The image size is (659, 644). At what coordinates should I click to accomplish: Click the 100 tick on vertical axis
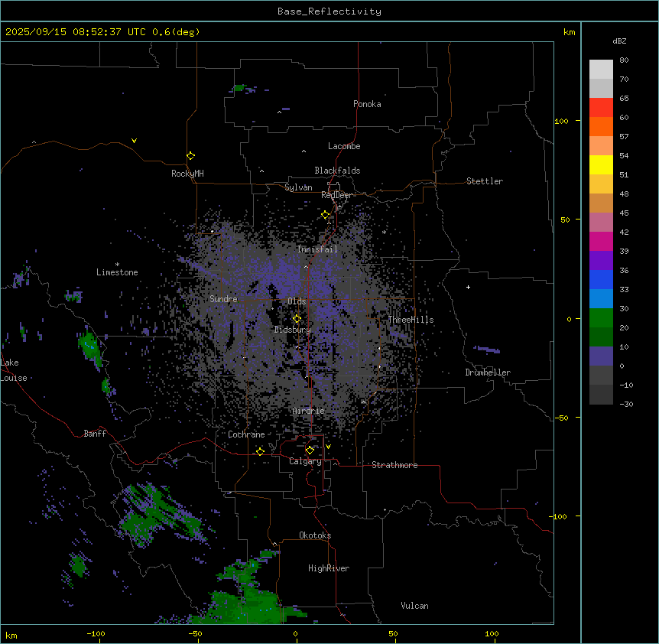click(561, 121)
